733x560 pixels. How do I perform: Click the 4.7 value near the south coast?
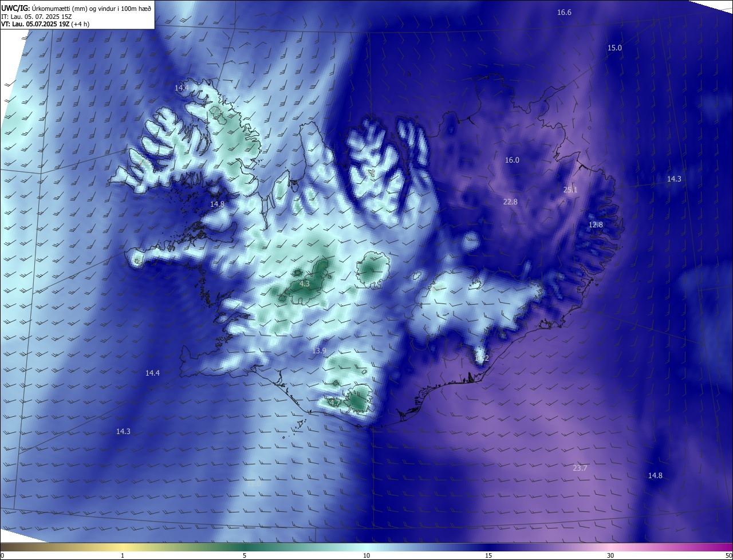point(336,403)
